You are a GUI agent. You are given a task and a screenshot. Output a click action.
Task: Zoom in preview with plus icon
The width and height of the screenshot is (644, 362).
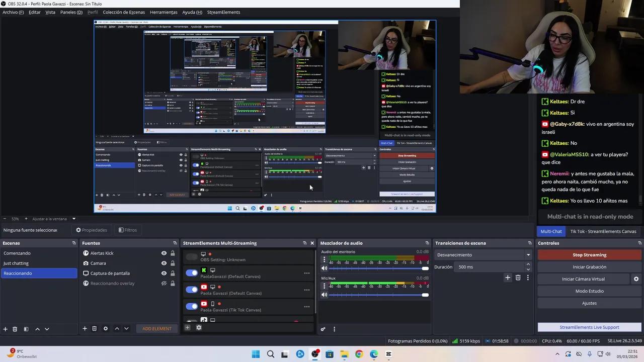click(26, 219)
